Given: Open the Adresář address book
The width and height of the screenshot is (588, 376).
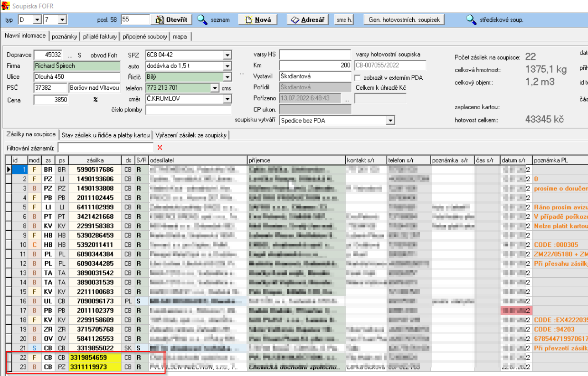Looking at the screenshot, I should pos(308,20).
